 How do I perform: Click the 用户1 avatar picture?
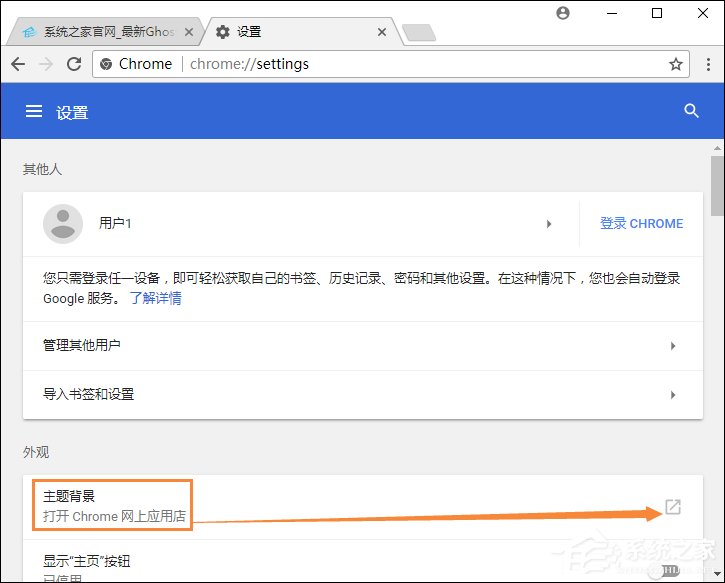pos(63,224)
